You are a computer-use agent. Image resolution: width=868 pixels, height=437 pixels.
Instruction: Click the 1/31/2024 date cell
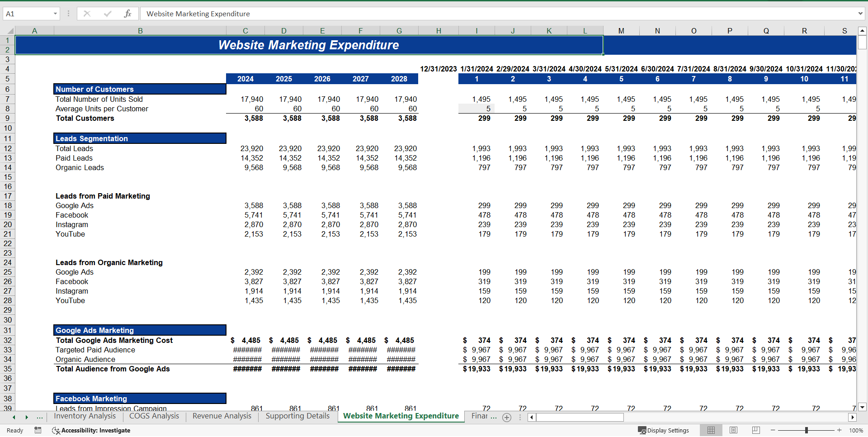(x=476, y=69)
